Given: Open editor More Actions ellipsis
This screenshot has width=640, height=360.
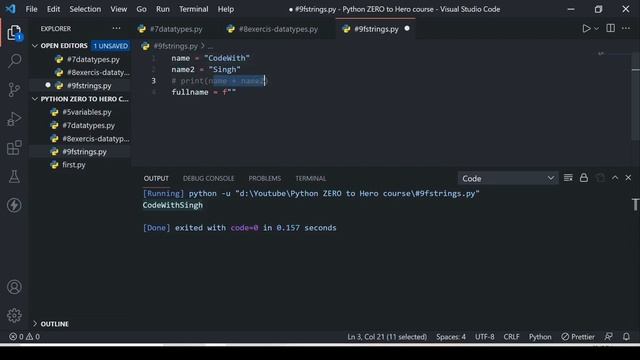Looking at the screenshot, I should (626, 28).
